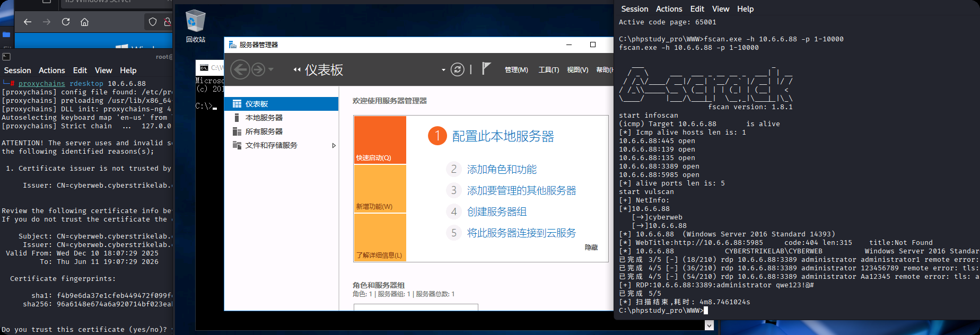Click Server Manager's forward navigation arrow

pos(258,69)
